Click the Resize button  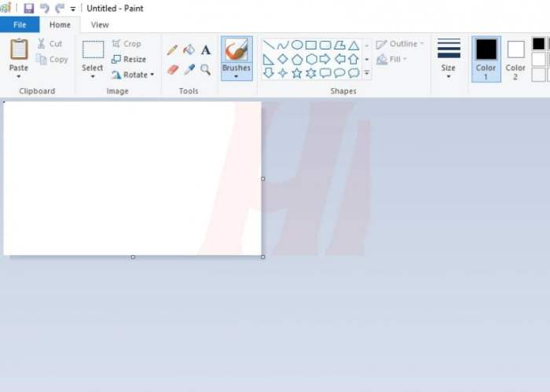coord(129,59)
